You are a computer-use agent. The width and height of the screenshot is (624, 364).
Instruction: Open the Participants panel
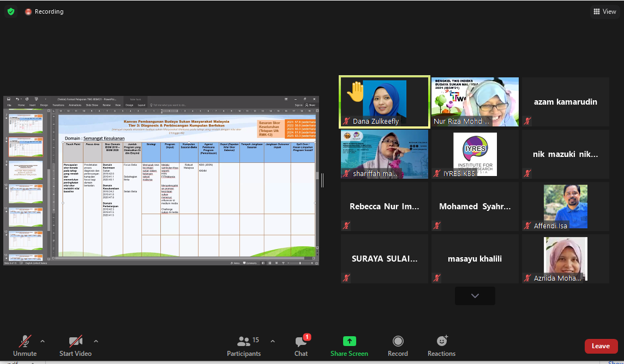[244, 345]
